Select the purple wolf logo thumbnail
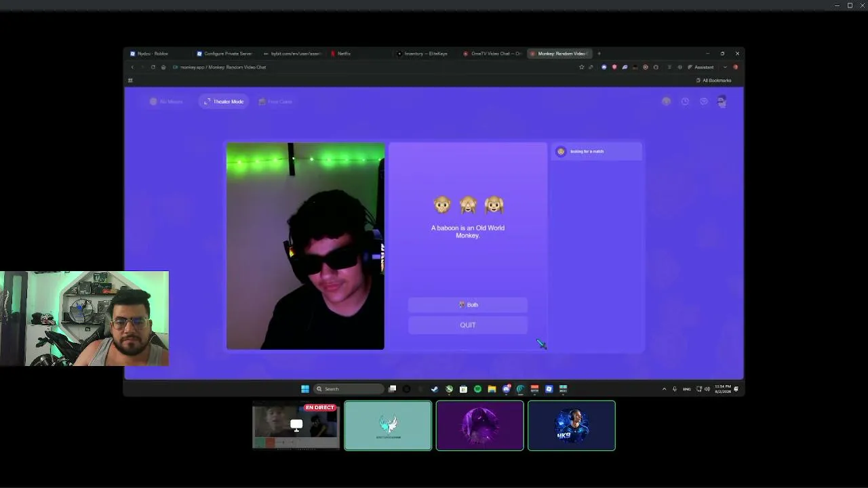868x488 pixels. pyautogui.click(x=480, y=426)
